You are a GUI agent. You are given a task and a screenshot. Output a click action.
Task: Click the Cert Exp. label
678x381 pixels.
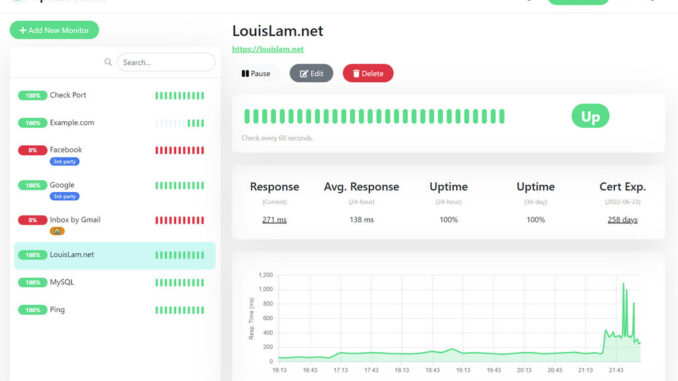(x=622, y=187)
